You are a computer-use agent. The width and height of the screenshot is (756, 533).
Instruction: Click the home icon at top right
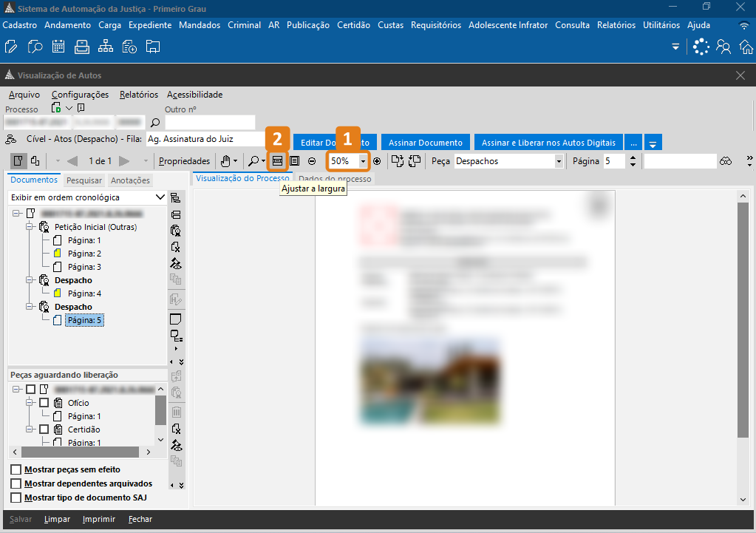pyautogui.click(x=746, y=47)
